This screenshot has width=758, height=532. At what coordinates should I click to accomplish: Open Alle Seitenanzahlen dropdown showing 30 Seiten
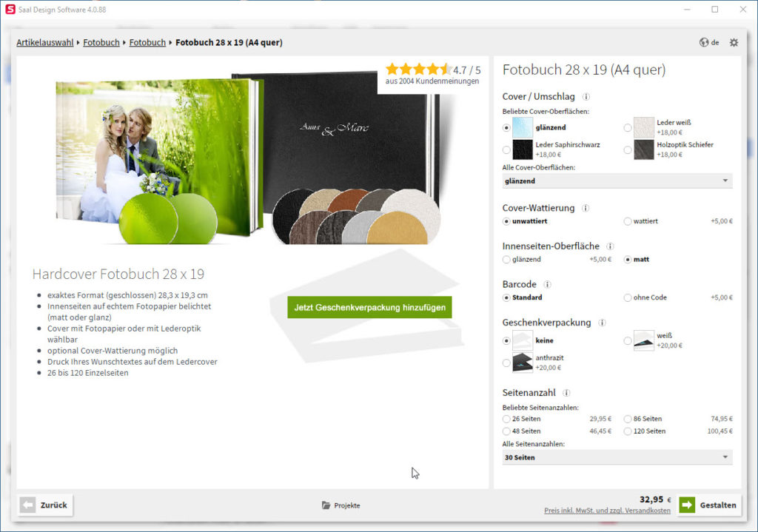pyautogui.click(x=617, y=457)
